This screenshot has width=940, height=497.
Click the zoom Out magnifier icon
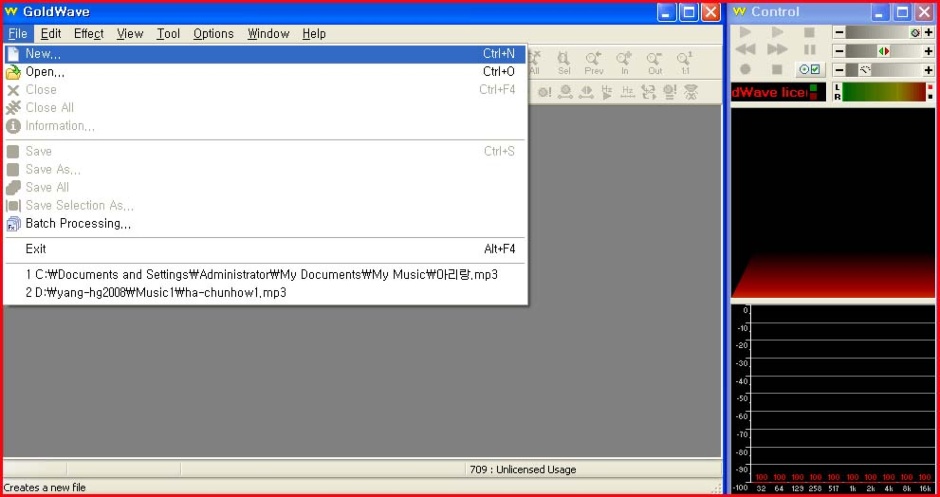(655, 63)
